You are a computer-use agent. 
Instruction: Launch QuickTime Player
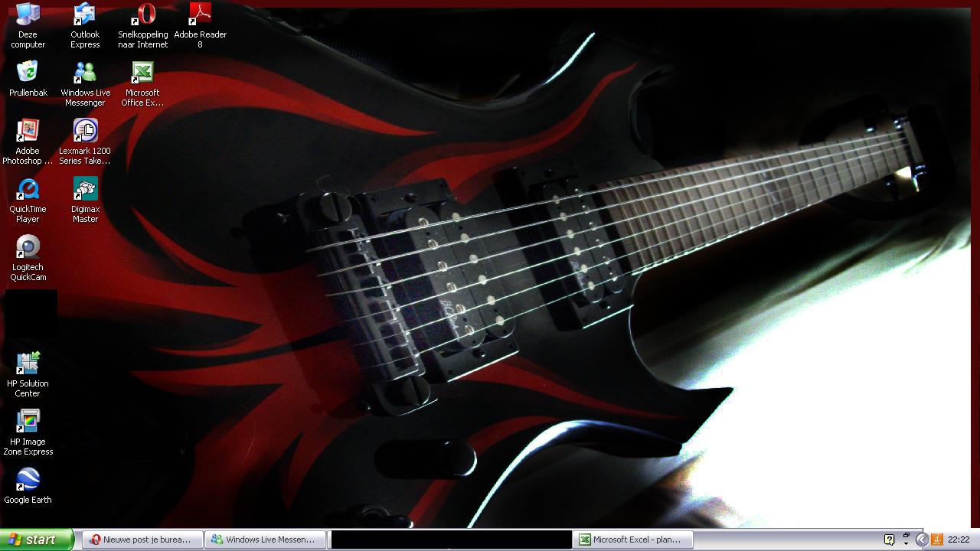(x=28, y=189)
